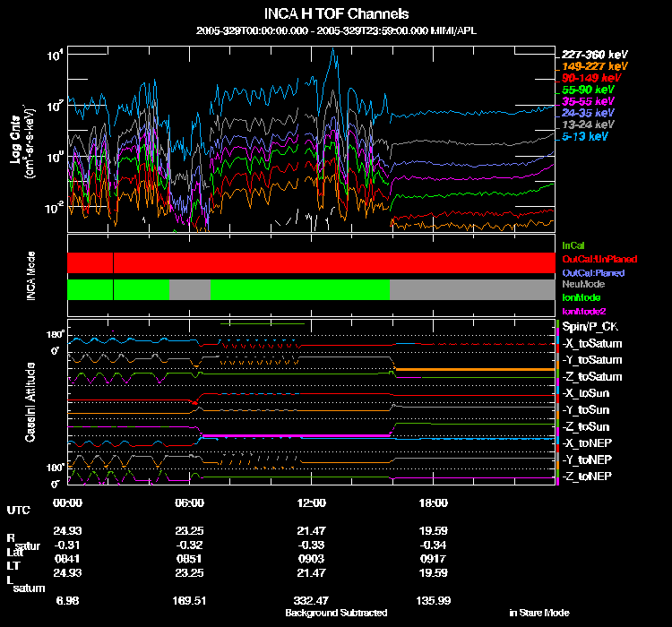
Task: Select the green 55-90 keV legend entry
Action: pos(588,90)
